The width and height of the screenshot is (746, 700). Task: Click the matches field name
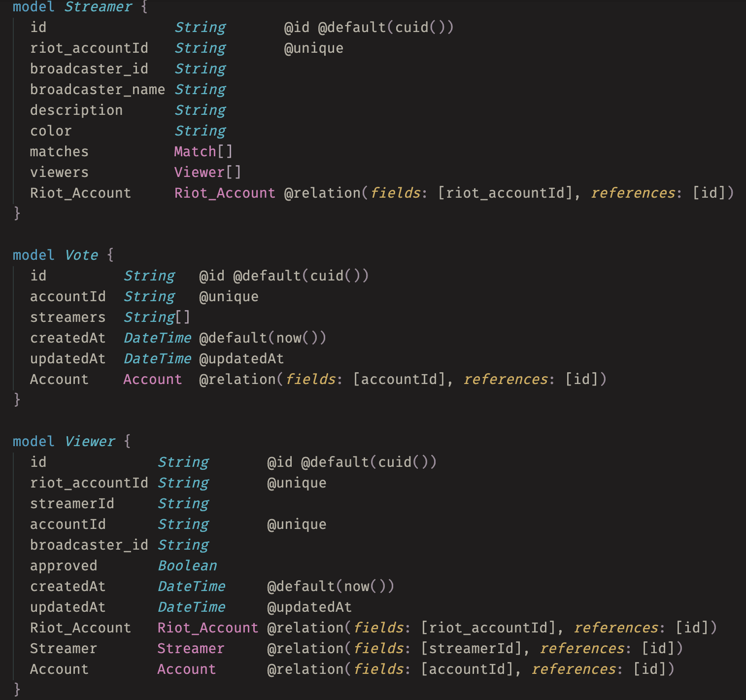pyautogui.click(x=59, y=152)
